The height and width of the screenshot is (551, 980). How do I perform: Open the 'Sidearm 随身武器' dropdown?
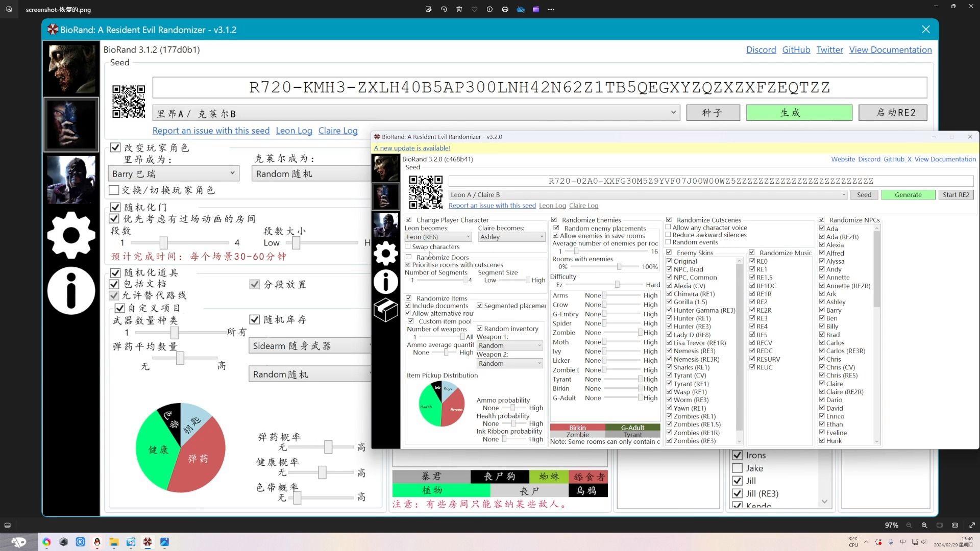click(310, 346)
